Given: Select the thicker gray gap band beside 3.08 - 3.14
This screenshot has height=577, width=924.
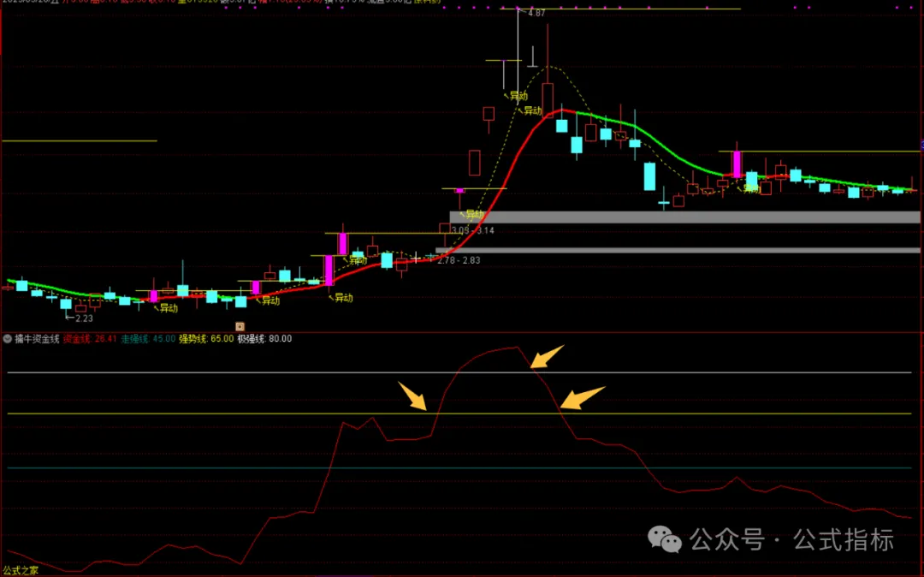Looking at the screenshot, I should 684,217.
